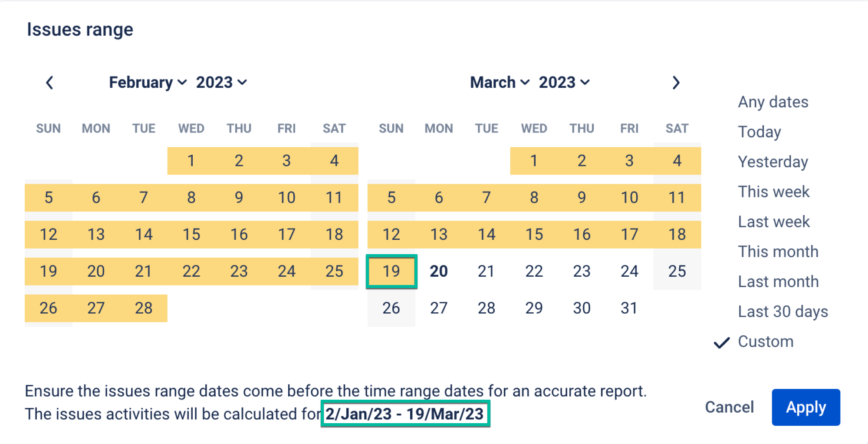868x444 pixels.
Task: Cancel the issues range dialog
Action: coord(729,407)
